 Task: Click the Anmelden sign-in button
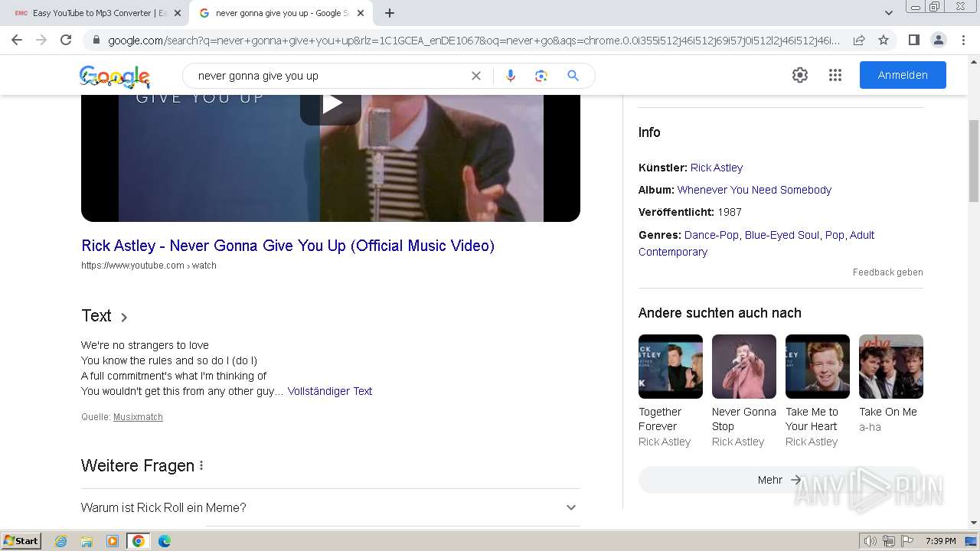903,75
